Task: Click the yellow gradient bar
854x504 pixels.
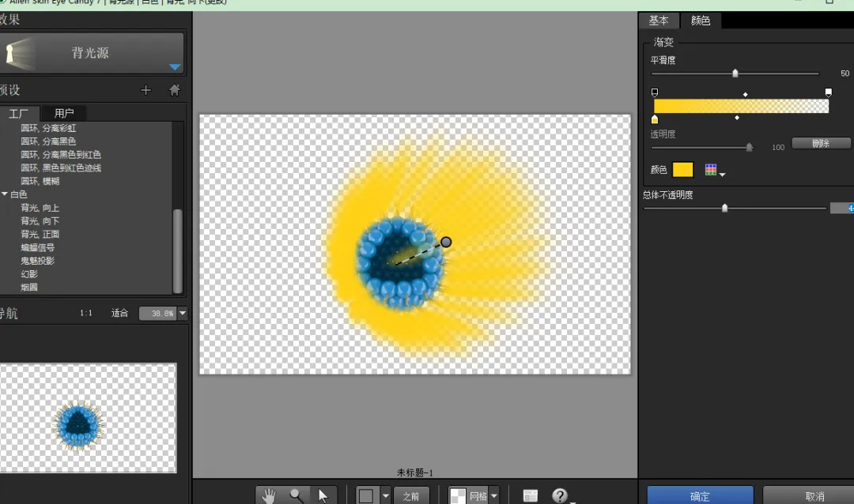Action: (741, 106)
